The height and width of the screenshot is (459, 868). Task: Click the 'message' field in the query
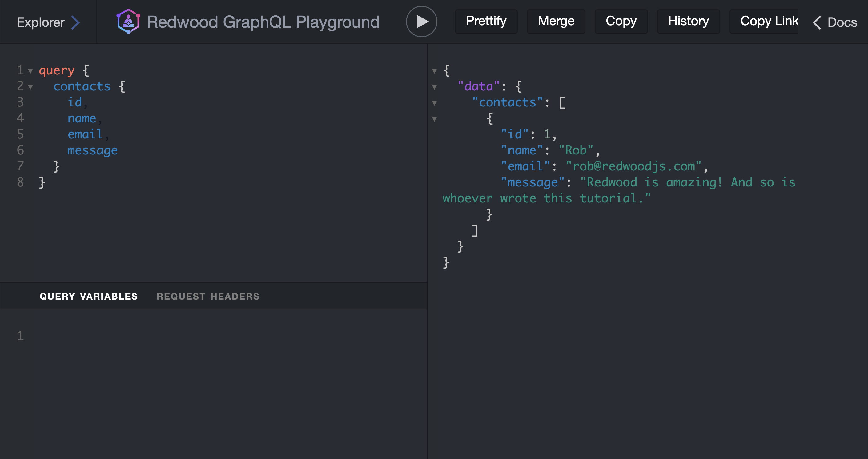(x=93, y=150)
